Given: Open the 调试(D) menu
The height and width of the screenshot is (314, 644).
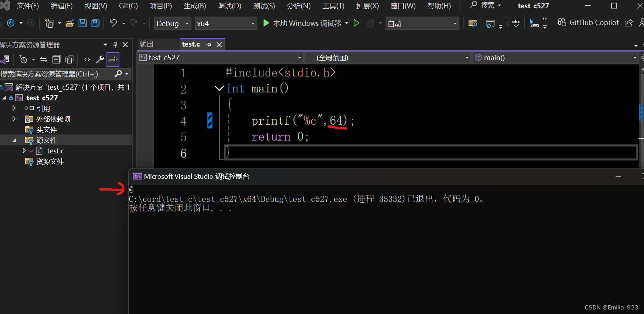Looking at the screenshot, I should point(230,6).
